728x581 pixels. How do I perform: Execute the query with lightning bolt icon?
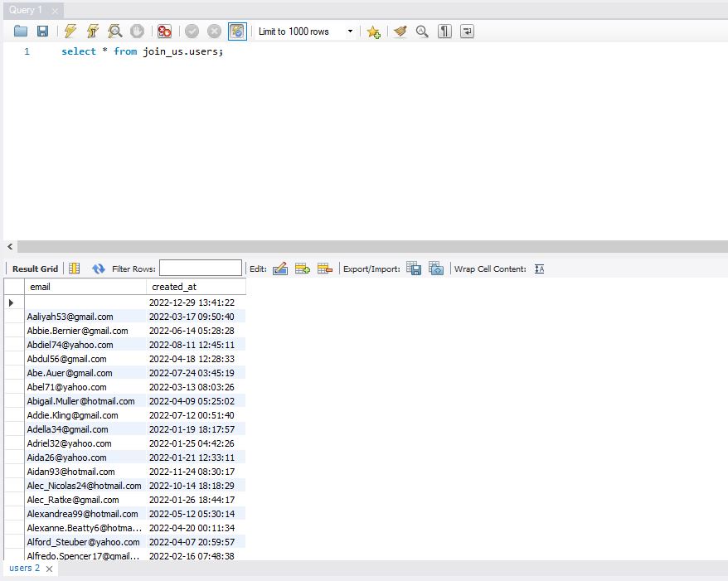coord(70,31)
